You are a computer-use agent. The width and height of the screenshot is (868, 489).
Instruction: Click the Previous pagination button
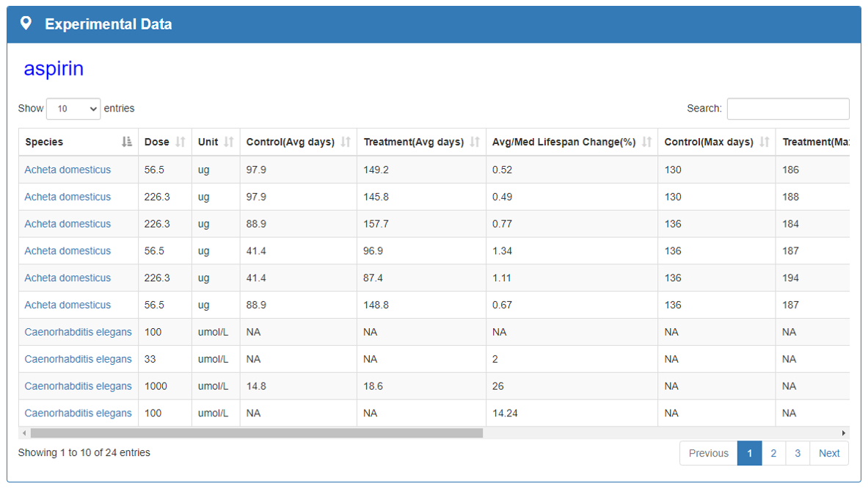point(708,453)
